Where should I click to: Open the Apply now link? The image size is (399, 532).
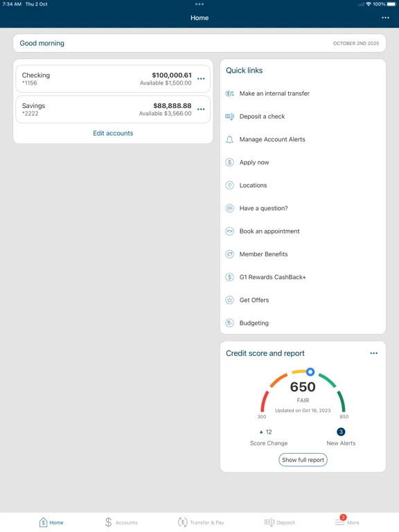point(254,163)
